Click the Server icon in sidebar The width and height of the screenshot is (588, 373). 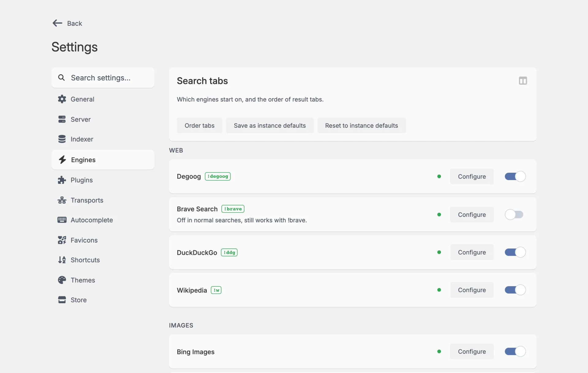coord(62,119)
